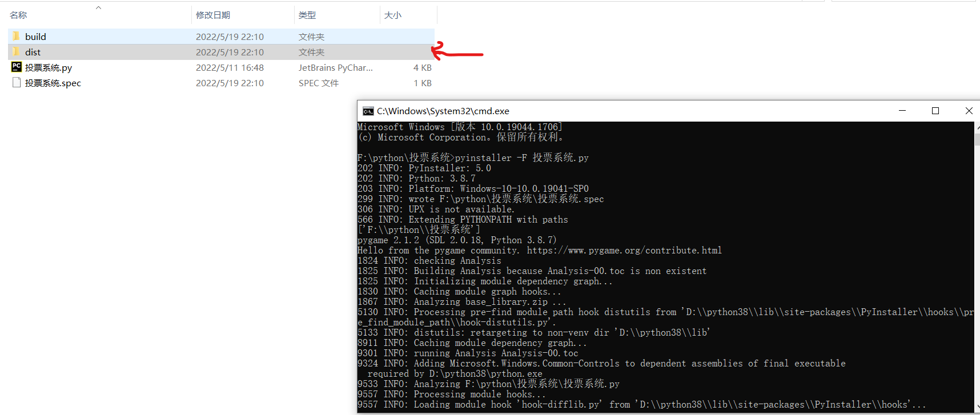Sort files by 大小 column header
Viewport: 980px width, 415px height.
tap(393, 15)
